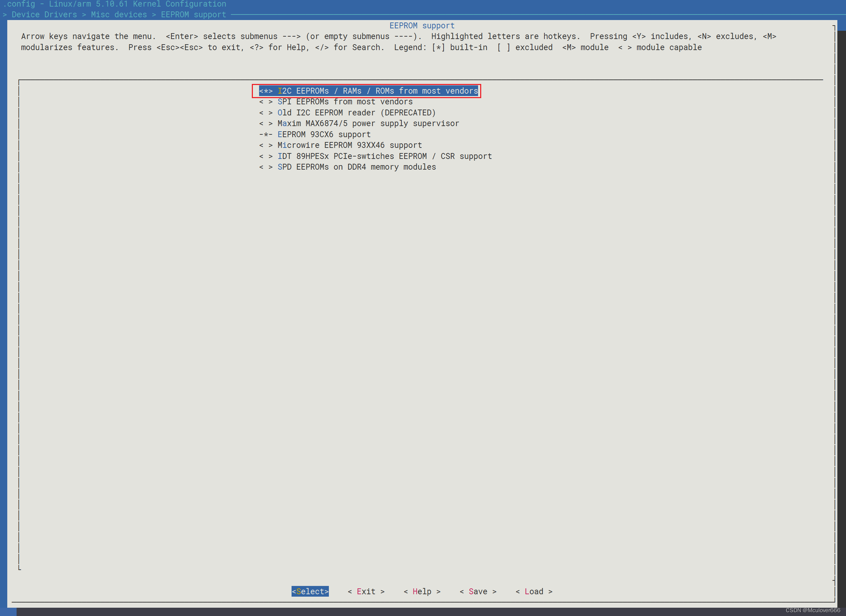Enable Old I2C EEPROM reader (DEPRECATED)

click(x=348, y=112)
